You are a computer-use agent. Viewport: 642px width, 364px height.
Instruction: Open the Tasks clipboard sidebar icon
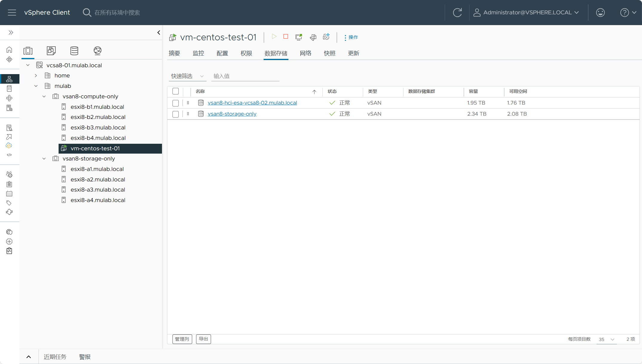(x=9, y=184)
